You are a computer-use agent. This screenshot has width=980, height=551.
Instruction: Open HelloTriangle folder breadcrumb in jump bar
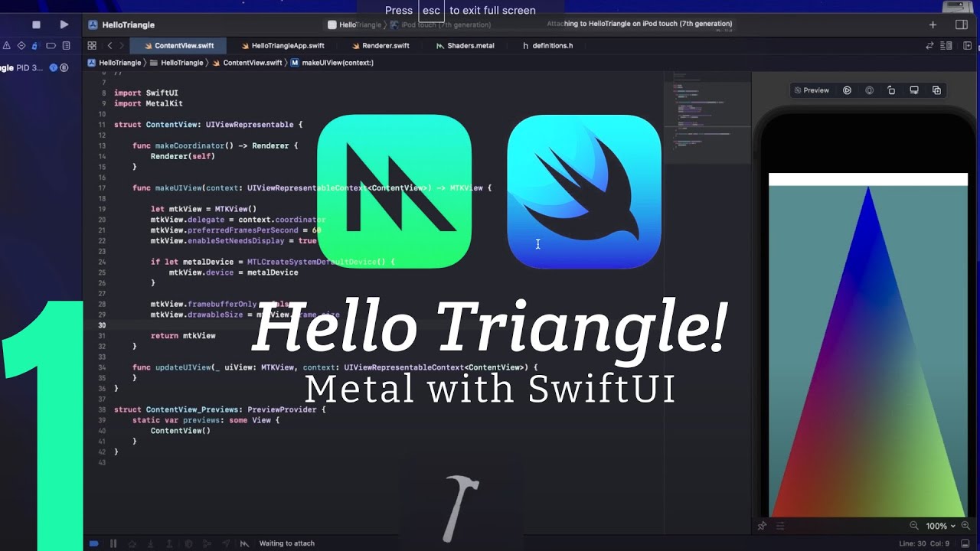(177, 63)
